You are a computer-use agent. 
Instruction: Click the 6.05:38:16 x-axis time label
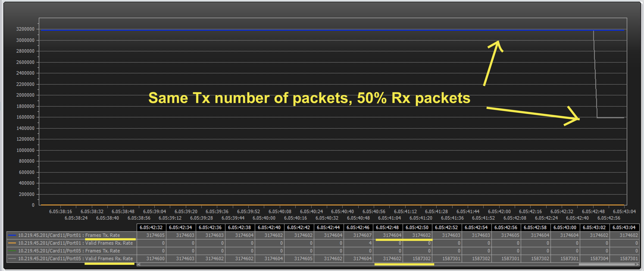(x=61, y=211)
